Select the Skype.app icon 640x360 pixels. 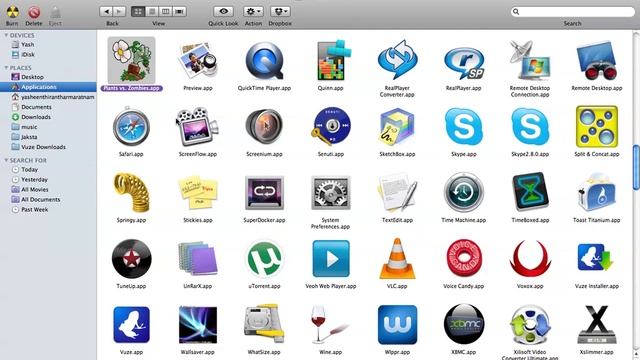pos(464,127)
